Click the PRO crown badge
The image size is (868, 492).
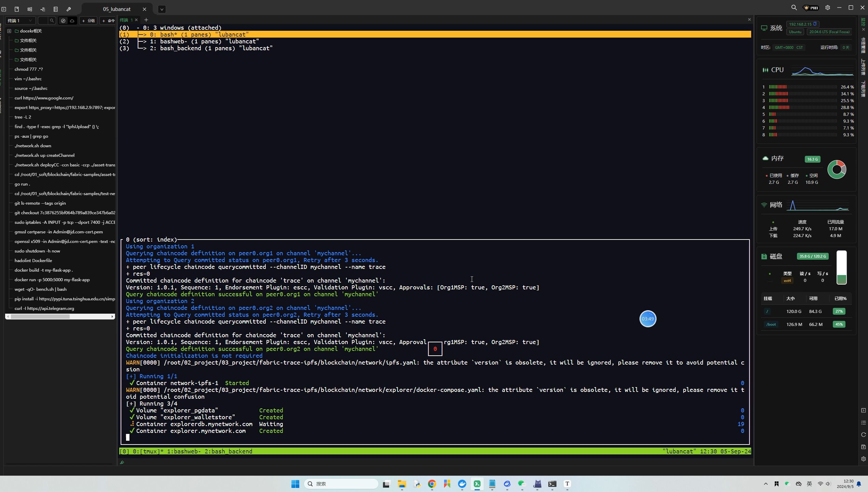point(811,8)
